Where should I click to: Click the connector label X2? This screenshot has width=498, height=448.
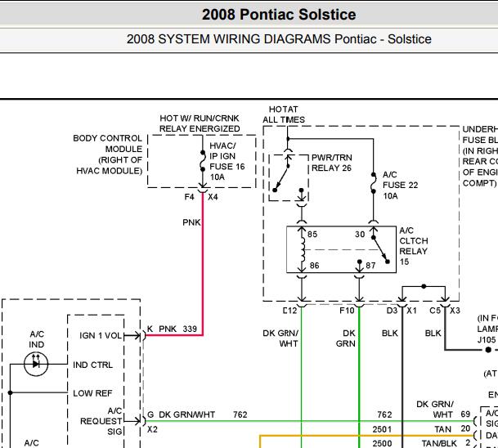point(152,429)
